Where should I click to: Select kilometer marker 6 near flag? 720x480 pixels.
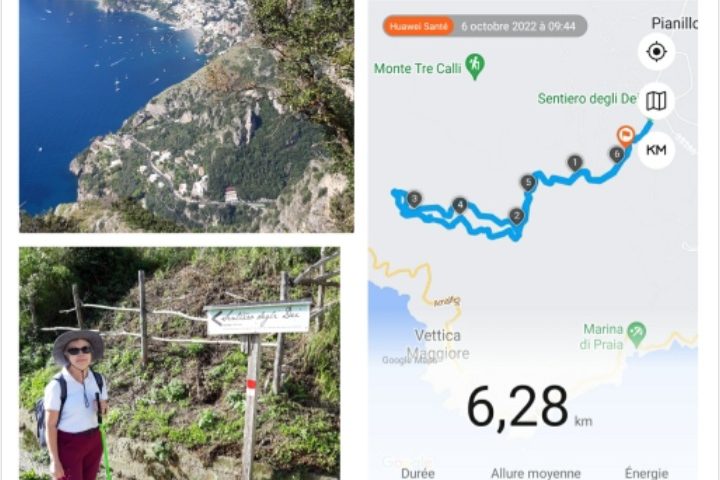(x=617, y=154)
